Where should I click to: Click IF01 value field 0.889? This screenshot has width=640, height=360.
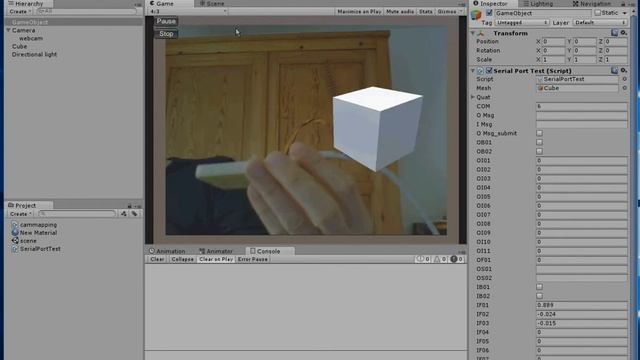[582, 305]
